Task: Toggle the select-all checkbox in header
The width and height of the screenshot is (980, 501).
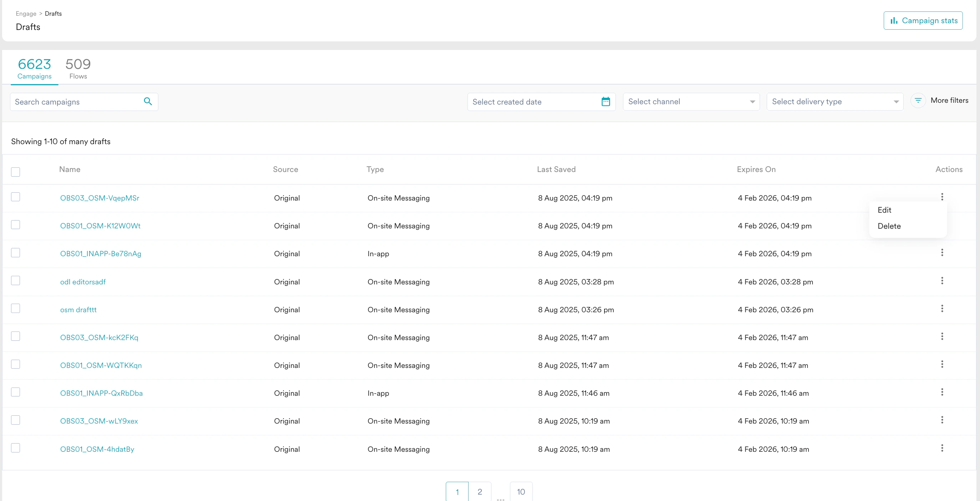Action: click(16, 172)
